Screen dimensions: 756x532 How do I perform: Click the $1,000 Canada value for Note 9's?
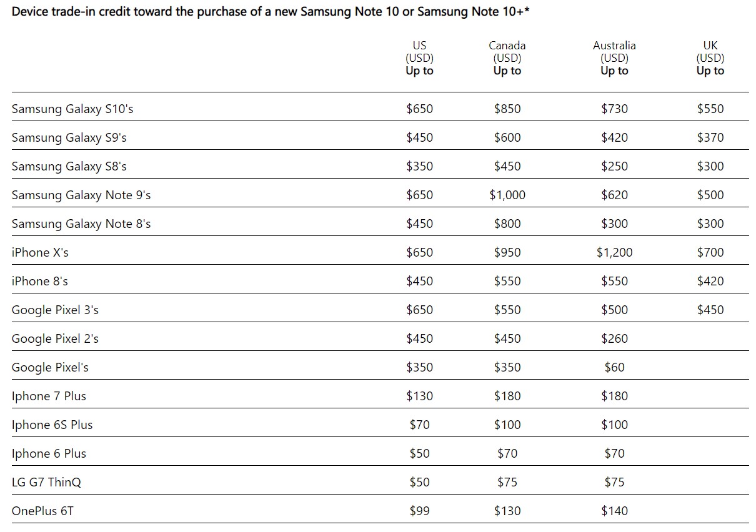[507, 195]
